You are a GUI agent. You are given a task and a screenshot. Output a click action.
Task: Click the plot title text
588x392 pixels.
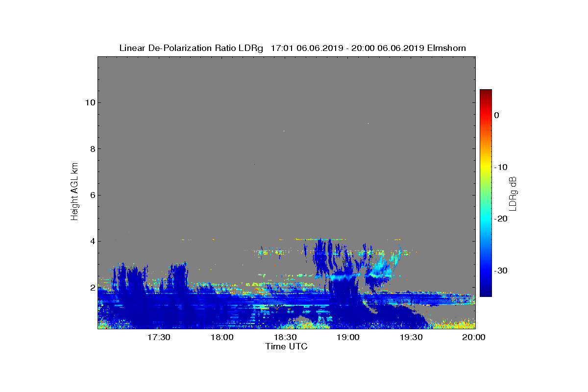pos(293,48)
